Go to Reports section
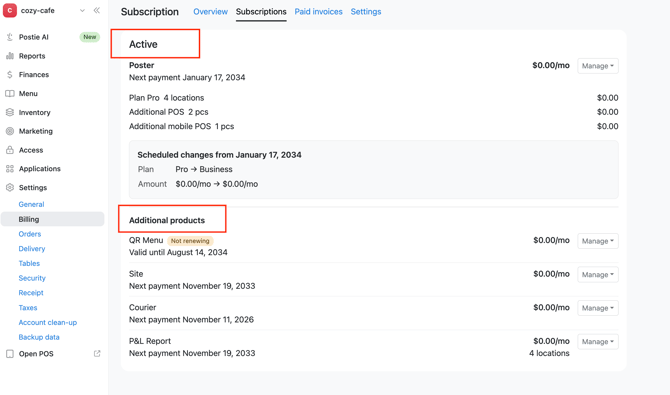Image resolution: width=670 pixels, height=395 pixels. pos(32,56)
